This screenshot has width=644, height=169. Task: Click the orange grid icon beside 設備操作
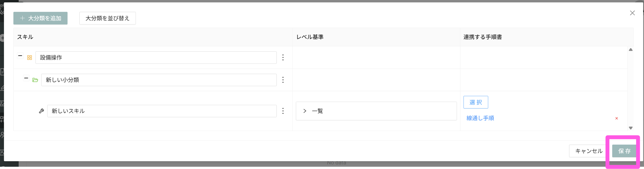click(x=30, y=58)
